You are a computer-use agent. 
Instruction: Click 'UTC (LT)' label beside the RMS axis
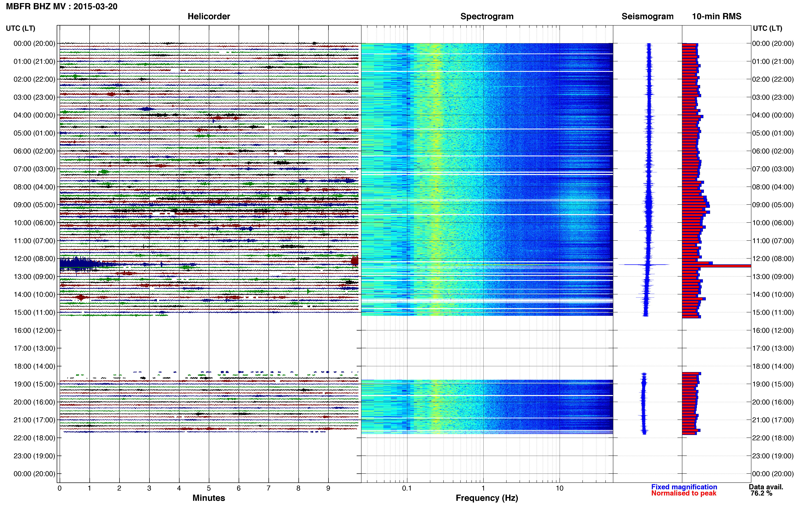(x=767, y=28)
